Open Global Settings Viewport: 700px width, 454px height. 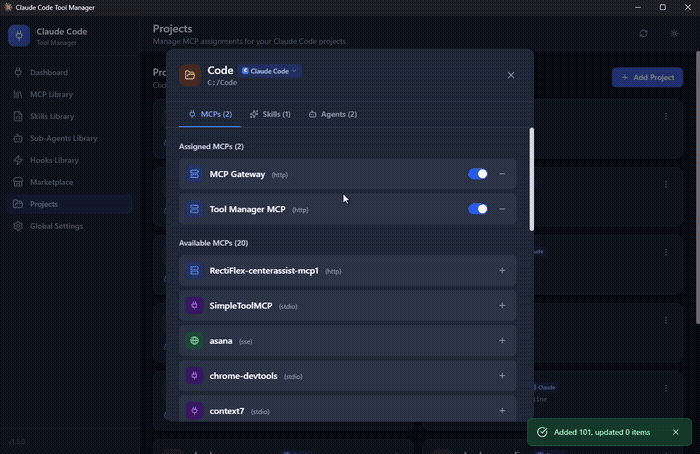(x=69, y=226)
